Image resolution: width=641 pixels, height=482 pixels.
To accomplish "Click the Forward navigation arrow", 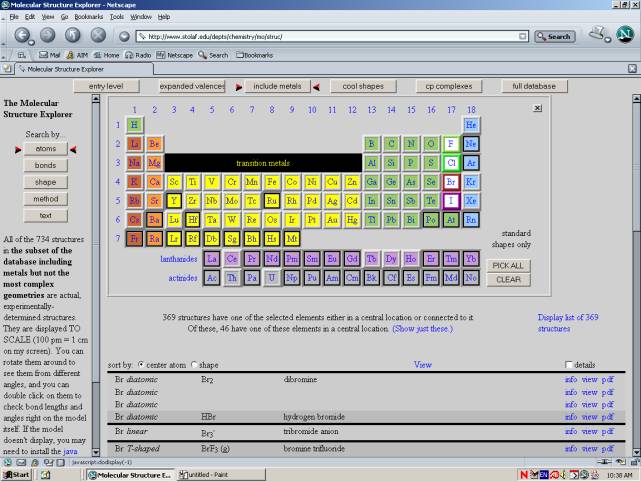I will pos(47,36).
